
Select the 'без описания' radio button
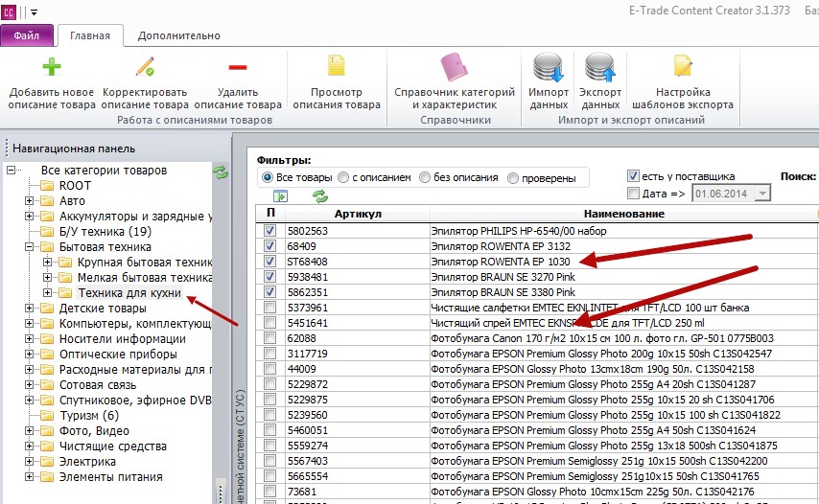click(425, 177)
